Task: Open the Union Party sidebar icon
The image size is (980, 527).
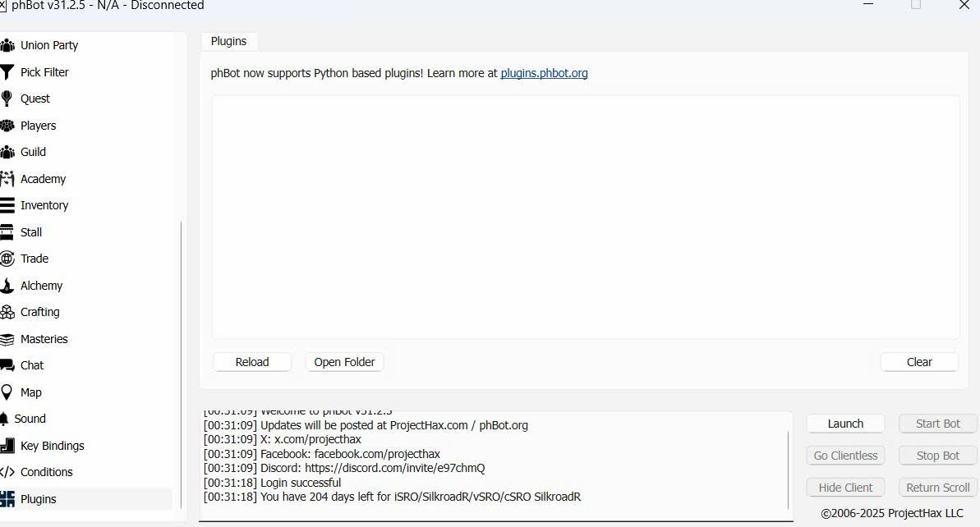Action: (x=7, y=45)
